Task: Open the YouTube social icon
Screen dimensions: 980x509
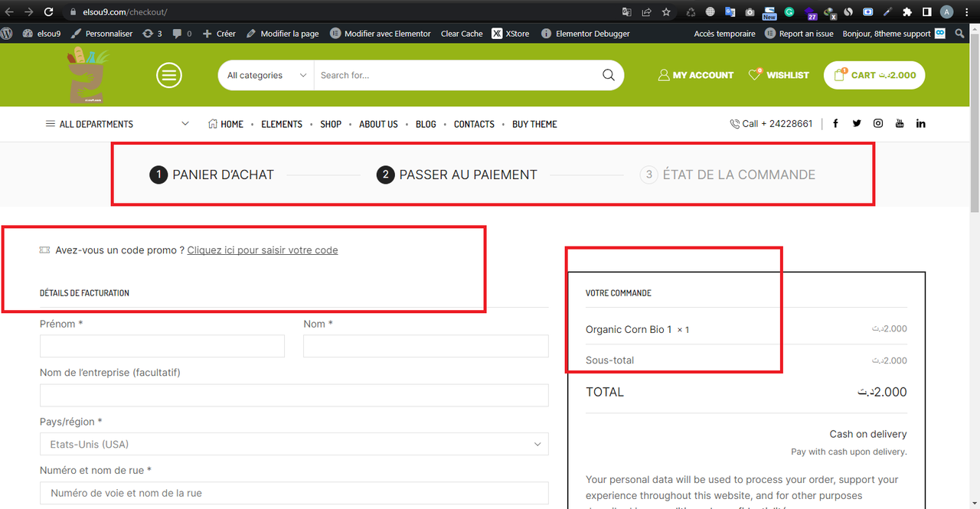Action: (900, 124)
